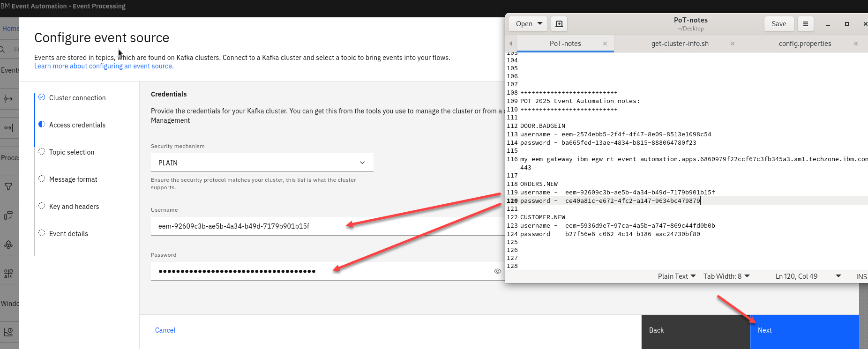Open the Tab Width dropdown
The image size is (868, 349).
[x=726, y=276]
